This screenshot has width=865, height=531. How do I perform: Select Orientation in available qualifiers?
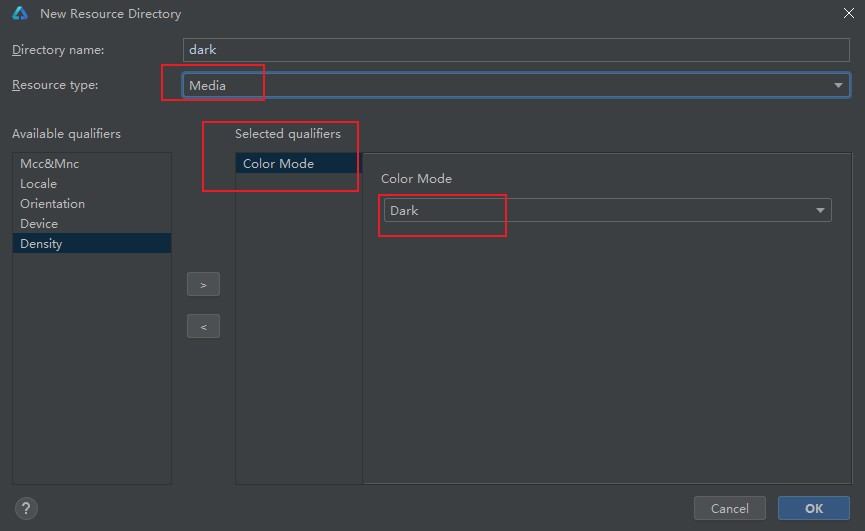(53, 204)
